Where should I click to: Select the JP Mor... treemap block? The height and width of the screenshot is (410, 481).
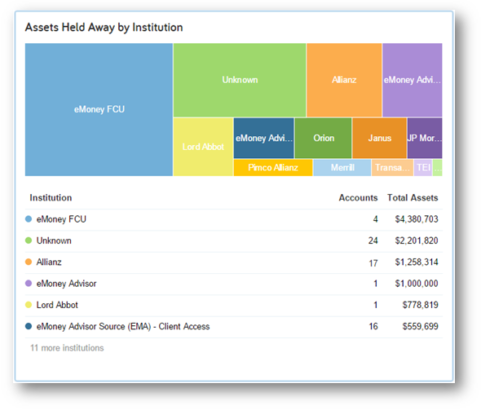coord(425,138)
